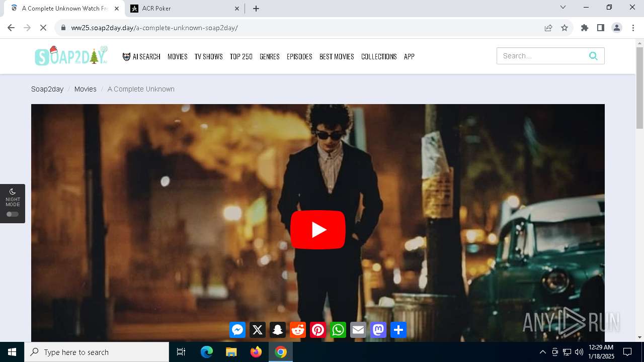Click the address bar URL
Screen dimensions: 644x362
154,28
